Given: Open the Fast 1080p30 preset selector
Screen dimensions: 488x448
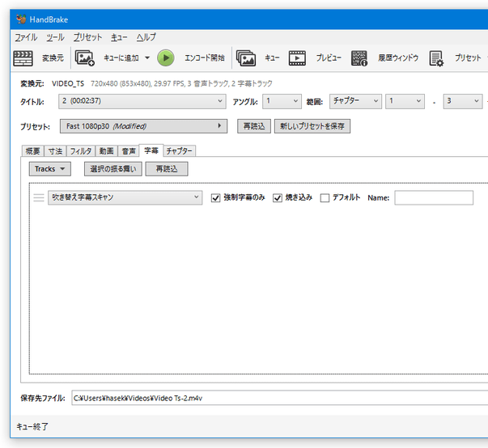Looking at the screenshot, I should click(143, 126).
